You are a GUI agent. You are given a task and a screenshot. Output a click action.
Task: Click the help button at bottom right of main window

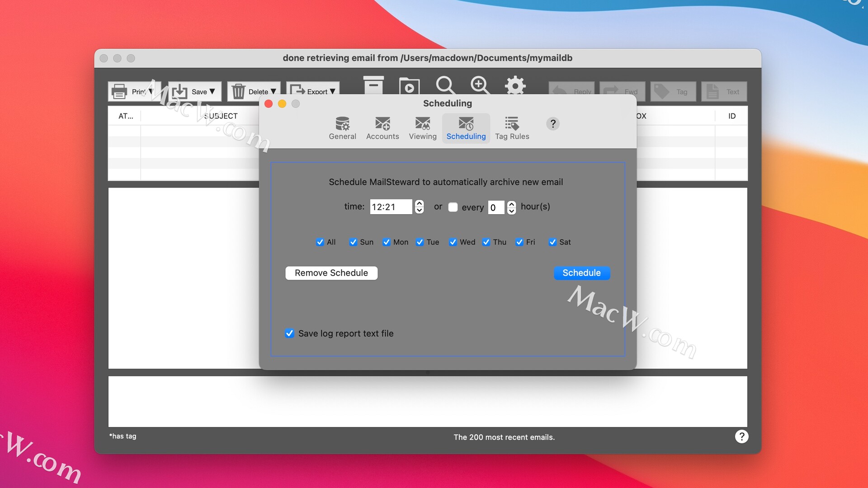tap(741, 436)
